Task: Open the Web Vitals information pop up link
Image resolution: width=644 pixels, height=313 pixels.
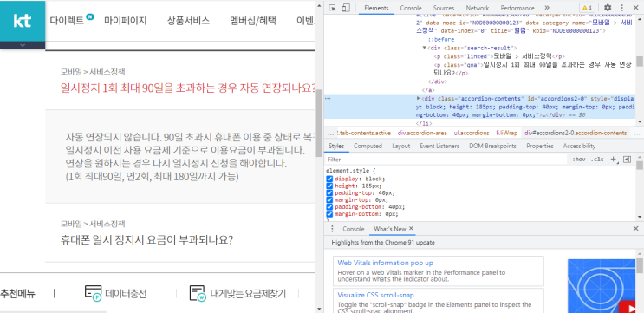Action: 385,263
